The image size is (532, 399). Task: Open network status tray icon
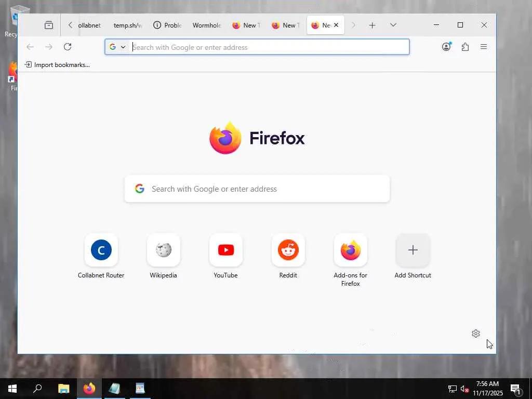453,389
